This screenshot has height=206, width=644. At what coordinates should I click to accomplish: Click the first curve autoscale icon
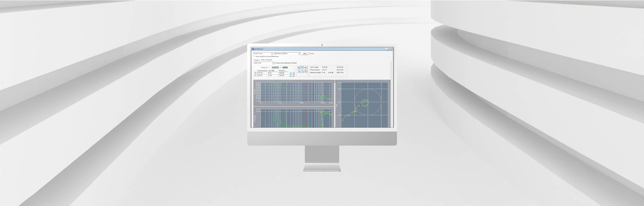click(x=299, y=67)
